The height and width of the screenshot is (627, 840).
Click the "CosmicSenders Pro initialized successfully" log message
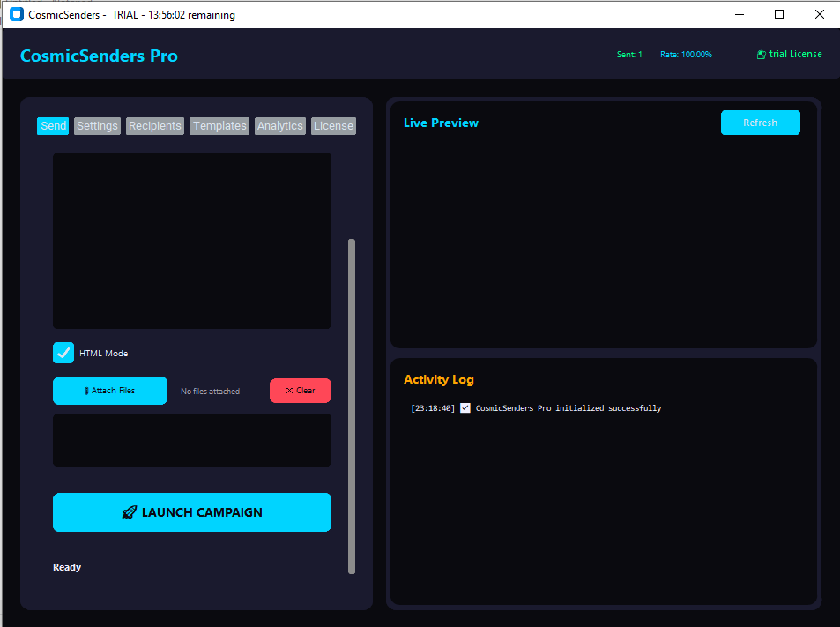click(x=569, y=408)
